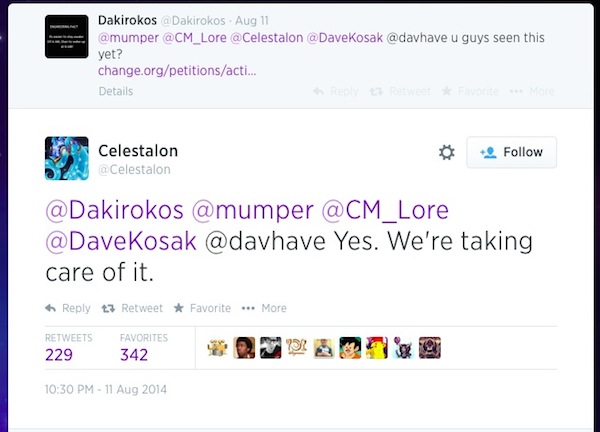Click the gear settings icon beside Follow

point(447,152)
